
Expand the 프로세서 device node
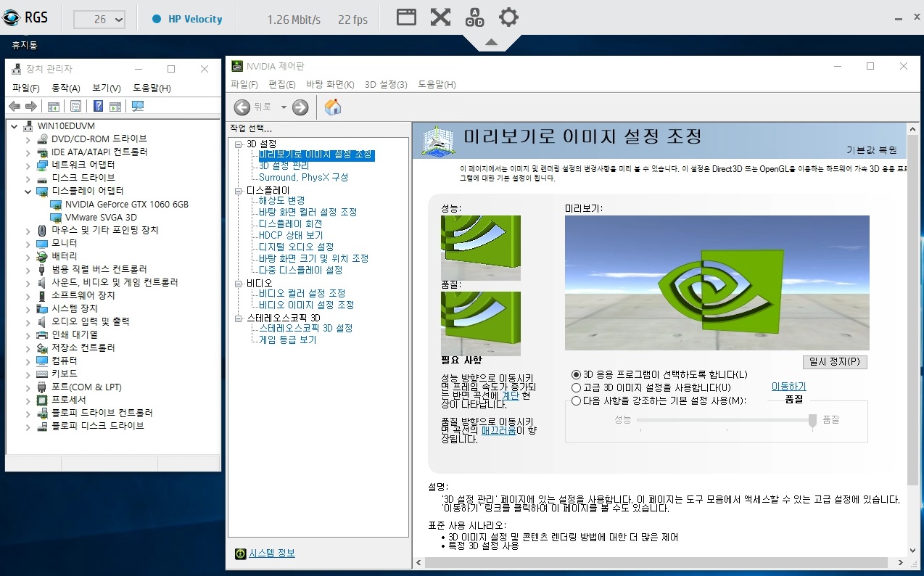[28, 400]
